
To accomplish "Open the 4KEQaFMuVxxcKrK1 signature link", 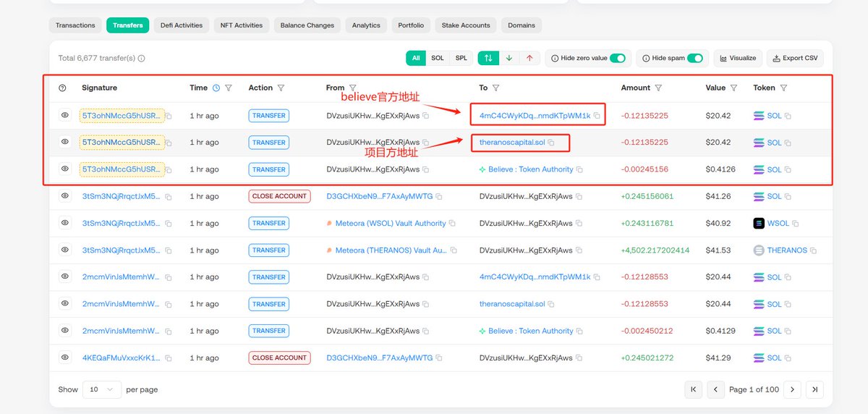I will pyautogui.click(x=122, y=358).
